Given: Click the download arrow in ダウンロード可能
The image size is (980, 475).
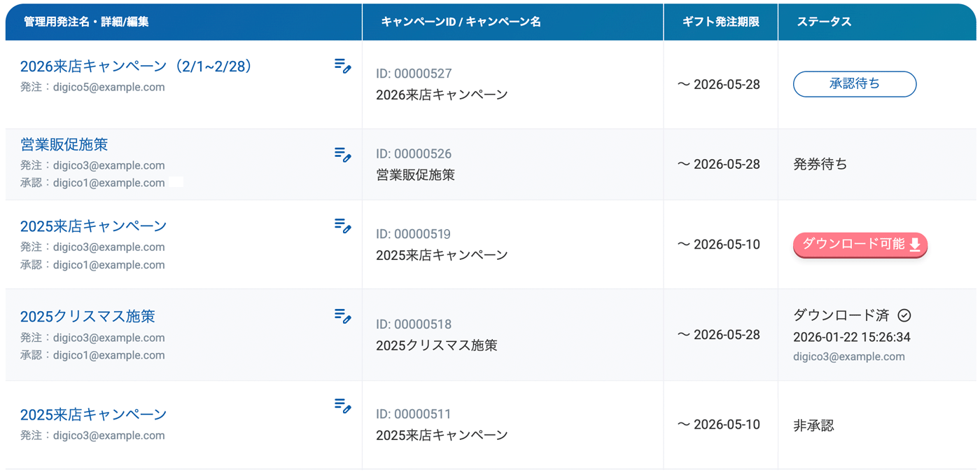Looking at the screenshot, I should click(x=915, y=245).
